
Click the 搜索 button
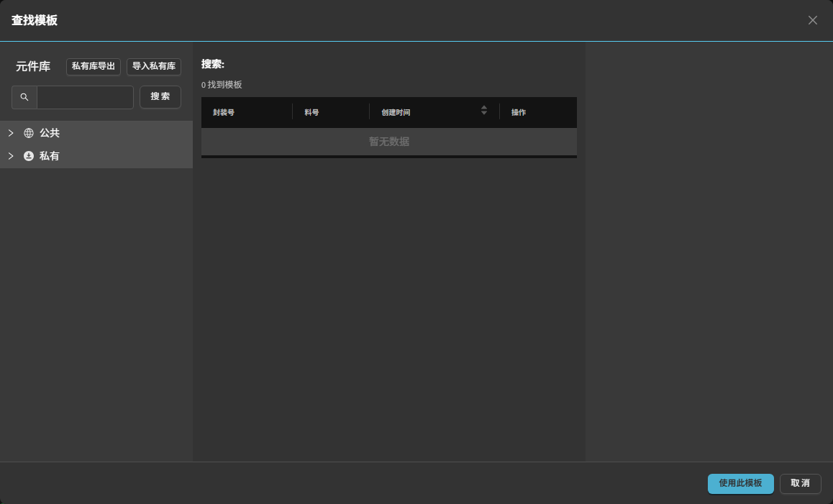[160, 97]
